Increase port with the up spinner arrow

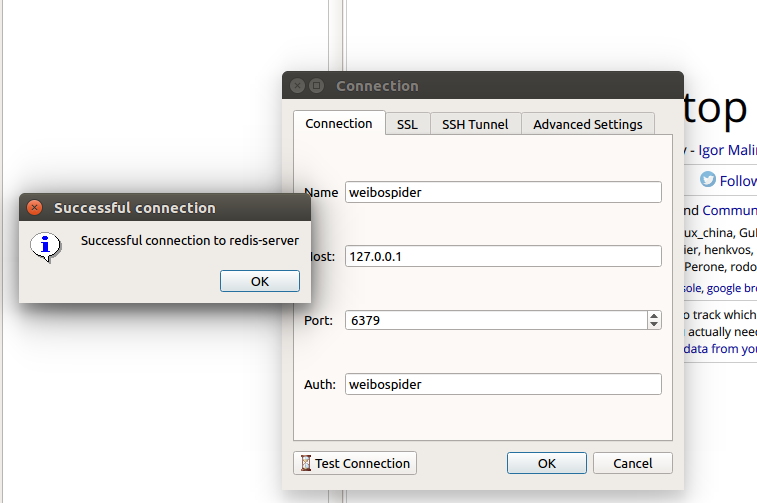point(654,316)
